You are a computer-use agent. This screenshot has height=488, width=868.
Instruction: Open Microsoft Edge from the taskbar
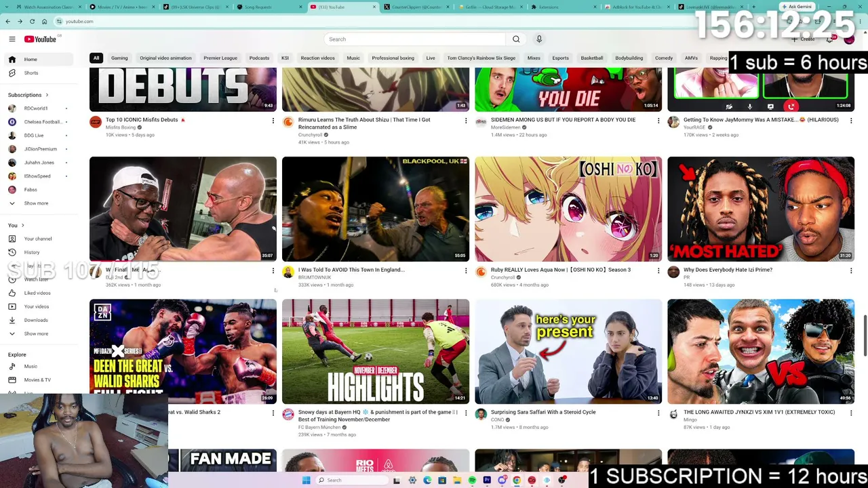coord(427,481)
